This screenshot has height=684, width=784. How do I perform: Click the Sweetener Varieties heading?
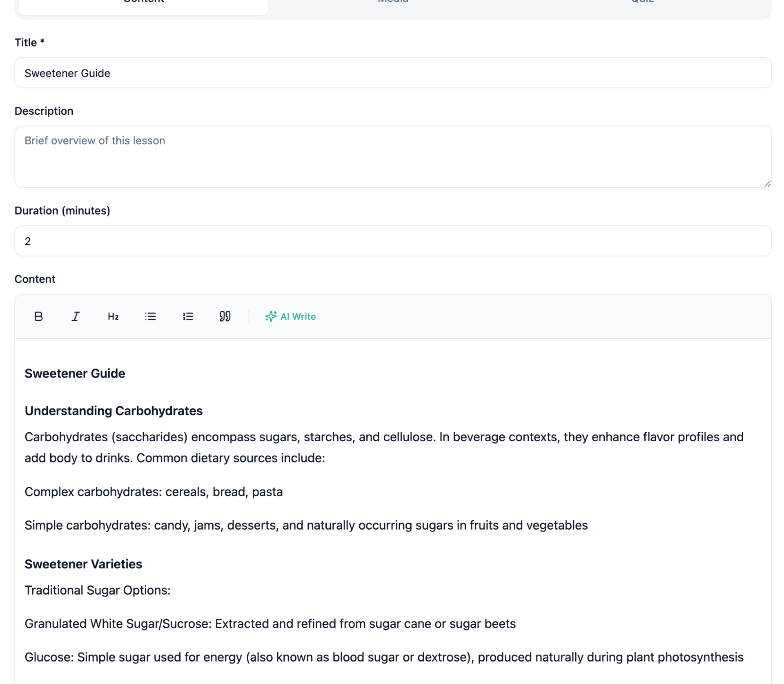pos(83,564)
